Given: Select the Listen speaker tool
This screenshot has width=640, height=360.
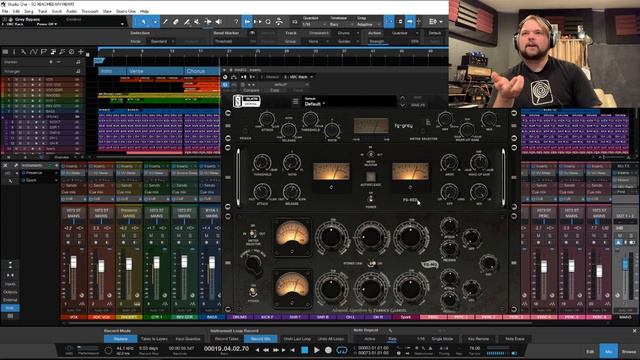Looking at the screenshot, I should (218, 22).
